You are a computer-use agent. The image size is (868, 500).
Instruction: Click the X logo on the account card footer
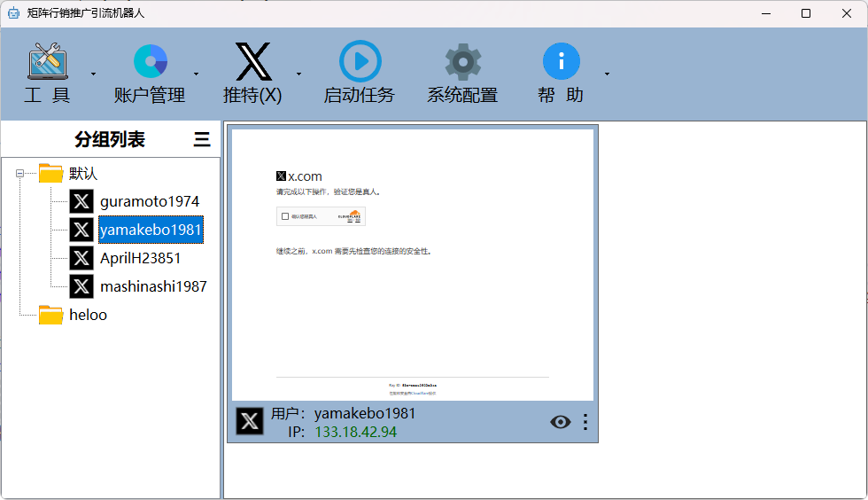click(x=250, y=421)
